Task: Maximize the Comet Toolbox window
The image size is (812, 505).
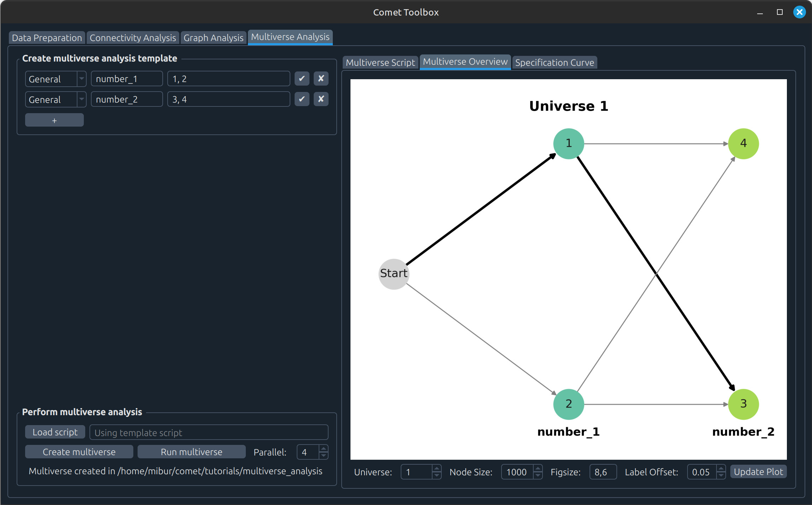Action: [x=779, y=12]
